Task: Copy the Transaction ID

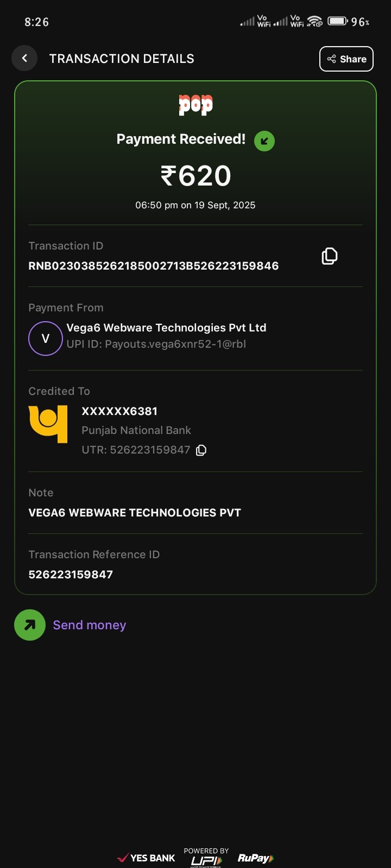Action: pyautogui.click(x=329, y=256)
